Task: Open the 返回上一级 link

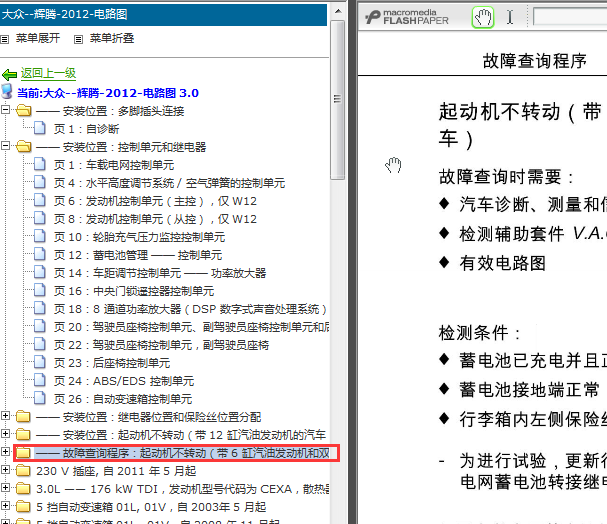Action: point(48,73)
